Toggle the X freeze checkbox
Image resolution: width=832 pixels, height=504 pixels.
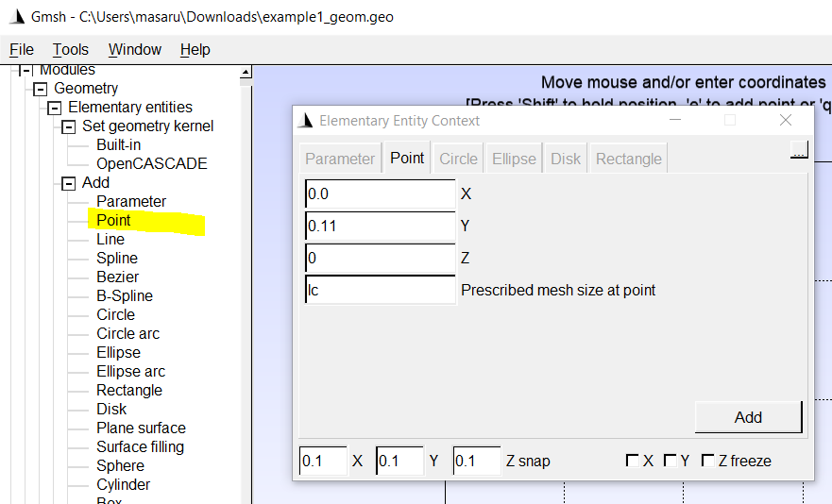(x=633, y=461)
